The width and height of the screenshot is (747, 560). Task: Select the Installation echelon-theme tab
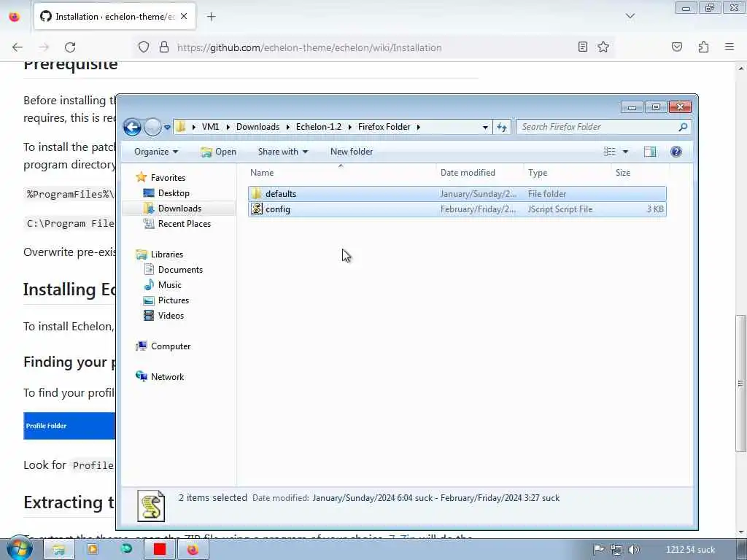coord(115,17)
